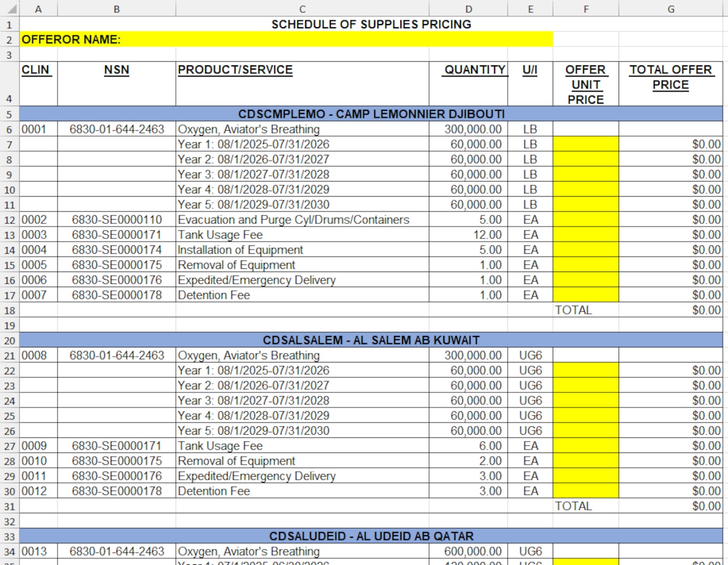This screenshot has width=728, height=565.
Task: Click the yellow unit price cell for Detention Fee
Action: click(x=585, y=295)
